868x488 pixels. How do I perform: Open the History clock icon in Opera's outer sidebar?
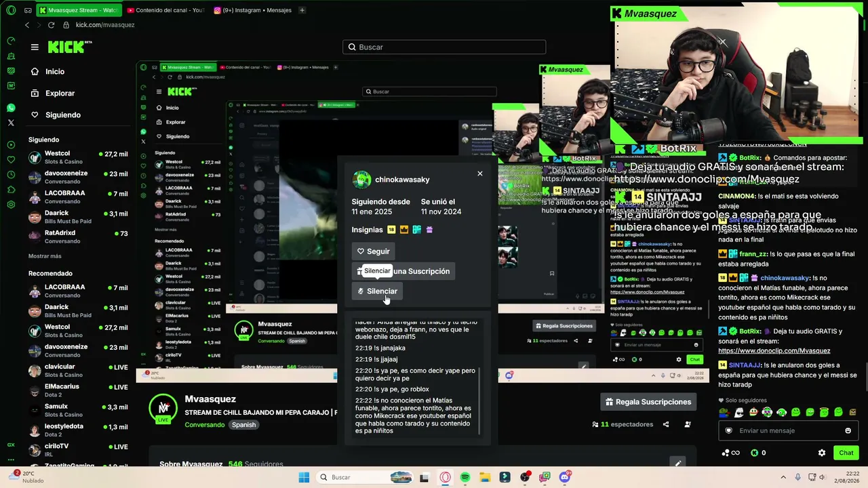pyautogui.click(x=11, y=174)
